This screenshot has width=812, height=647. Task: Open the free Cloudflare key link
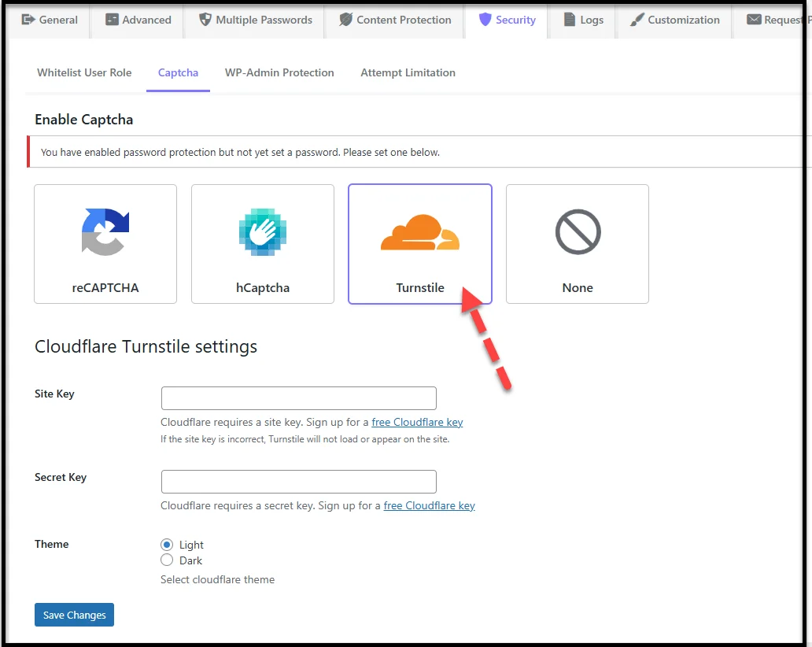tap(417, 422)
